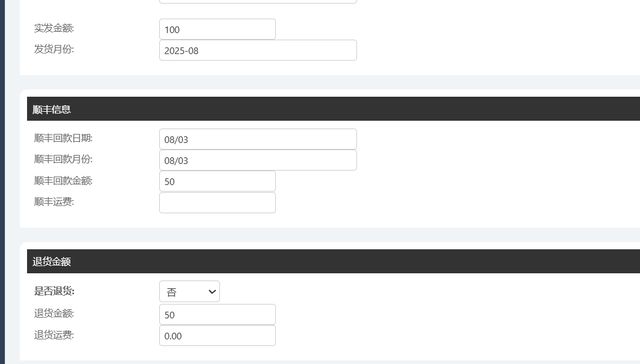Select the 顺丰回款月份 input box
The width and height of the screenshot is (640, 364).
258,160
